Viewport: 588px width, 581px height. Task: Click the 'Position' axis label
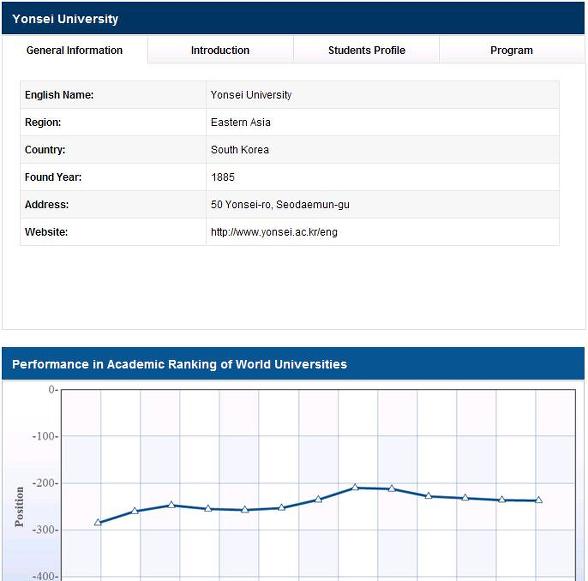tap(19, 506)
